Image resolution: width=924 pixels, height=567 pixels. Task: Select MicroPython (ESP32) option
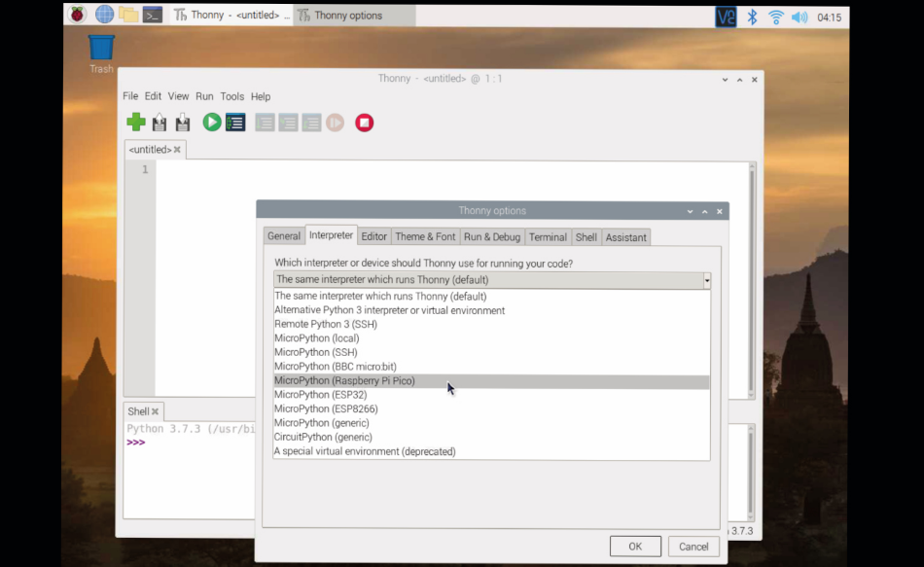[x=491, y=395]
